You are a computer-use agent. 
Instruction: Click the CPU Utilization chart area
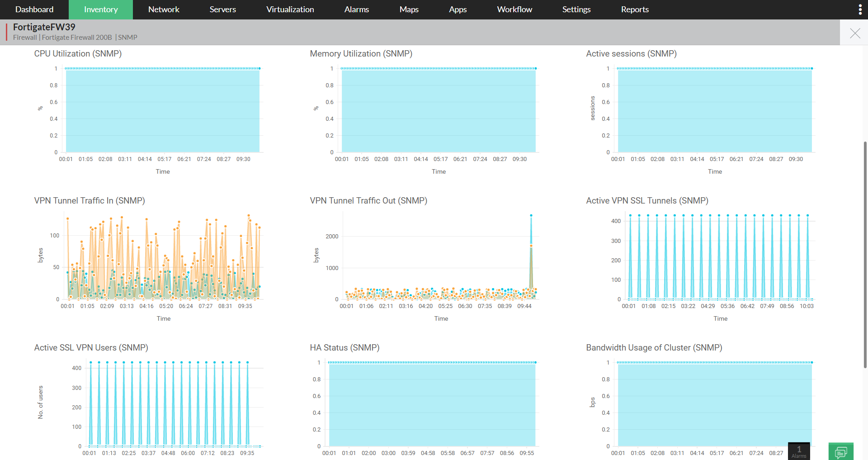163,110
